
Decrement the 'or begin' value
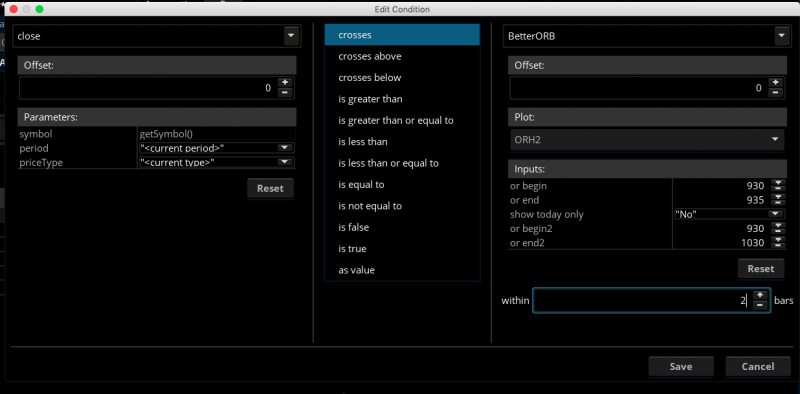point(779,188)
